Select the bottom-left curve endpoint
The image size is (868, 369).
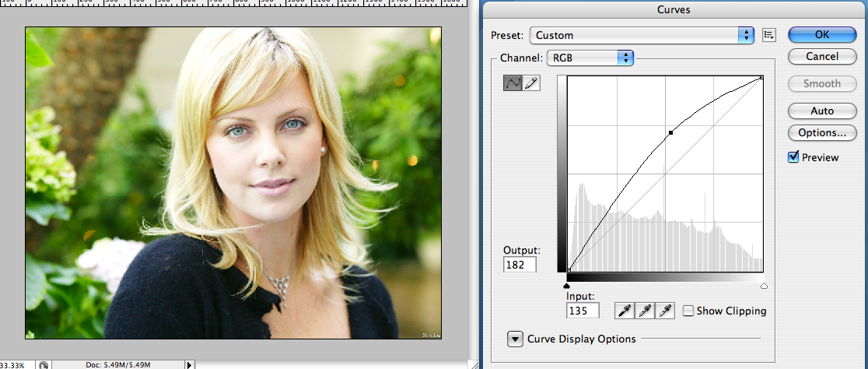pos(569,270)
